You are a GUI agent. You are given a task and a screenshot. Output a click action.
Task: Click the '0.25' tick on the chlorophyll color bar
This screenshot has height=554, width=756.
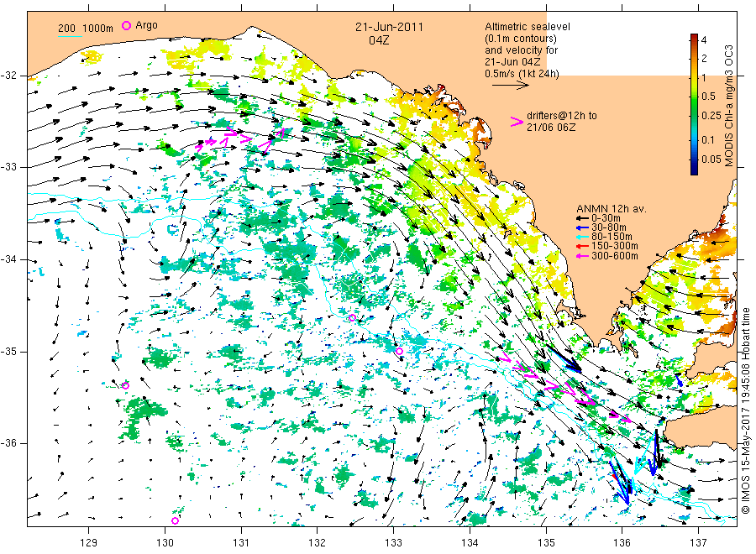[x=711, y=116]
